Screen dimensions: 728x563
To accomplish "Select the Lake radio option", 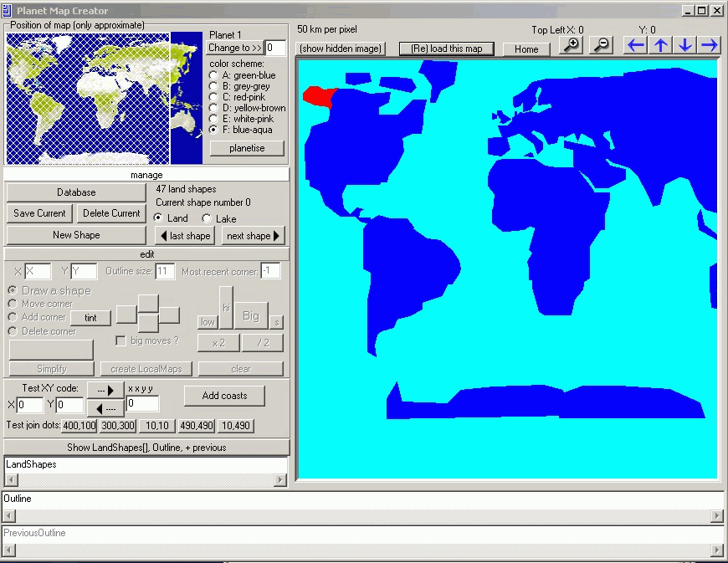I will pos(207,218).
